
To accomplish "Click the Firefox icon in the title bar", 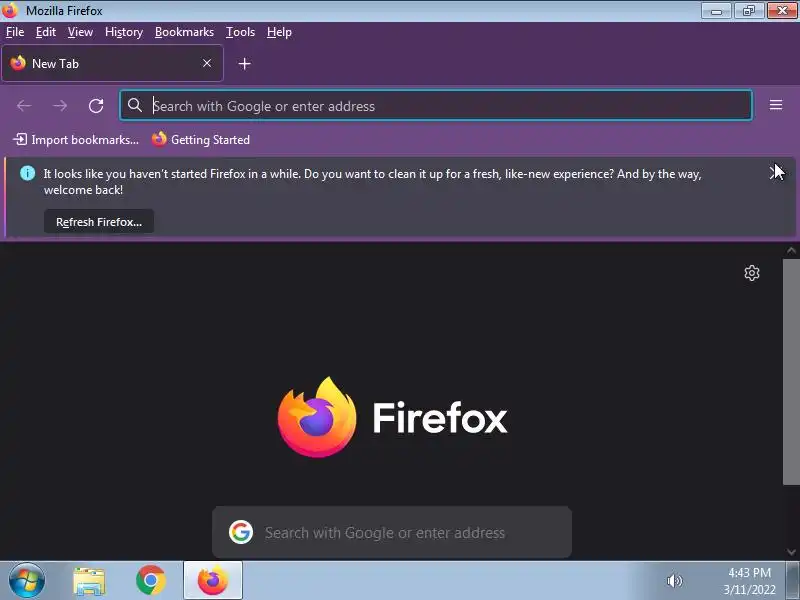I will click(x=10, y=10).
